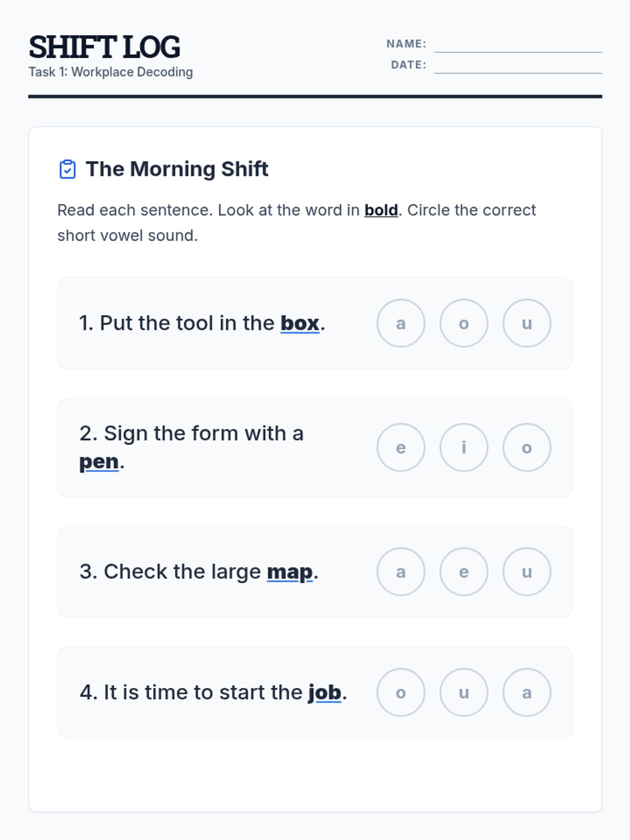Viewport: 630px width, 840px height.
Task: Circle vowel 'a' for the word map
Action: tap(401, 572)
